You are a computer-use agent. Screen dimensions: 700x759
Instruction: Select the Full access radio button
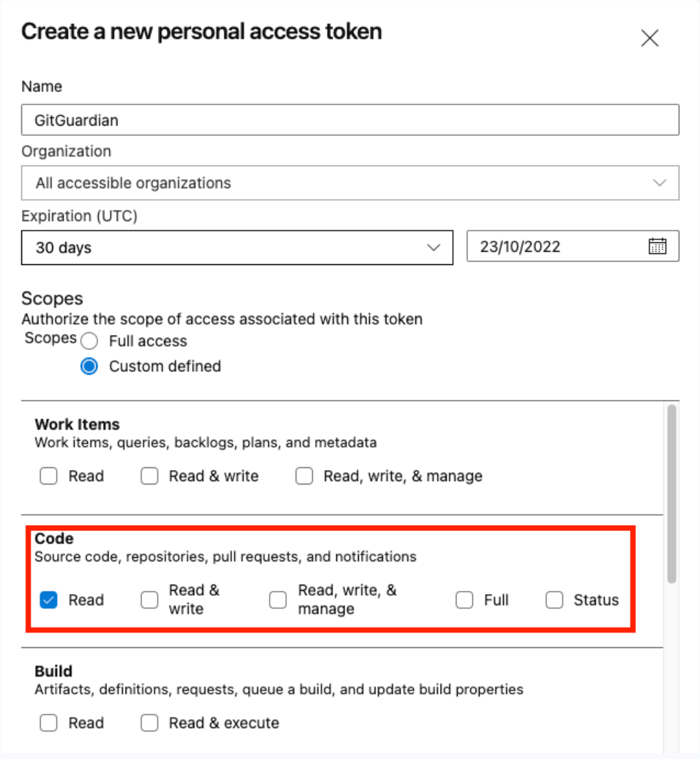point(89,340)
